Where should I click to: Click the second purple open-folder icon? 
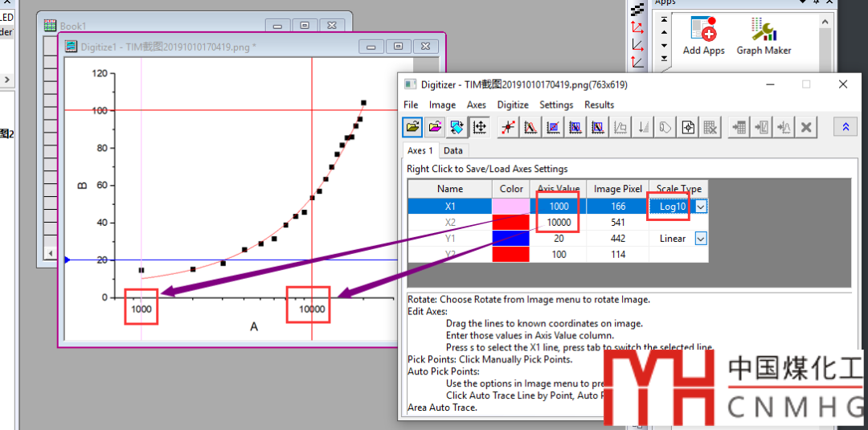point(435,127)
